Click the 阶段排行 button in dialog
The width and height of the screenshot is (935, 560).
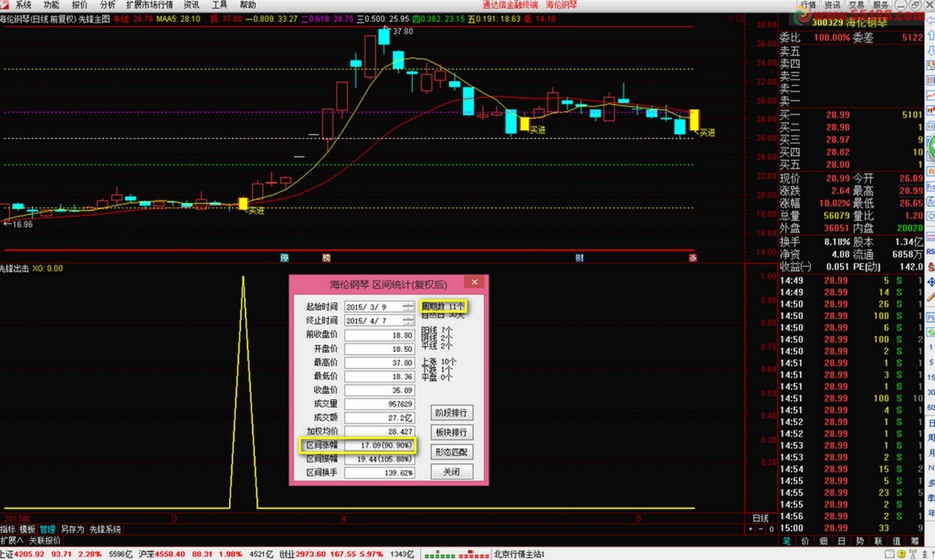tap(451, 413)
